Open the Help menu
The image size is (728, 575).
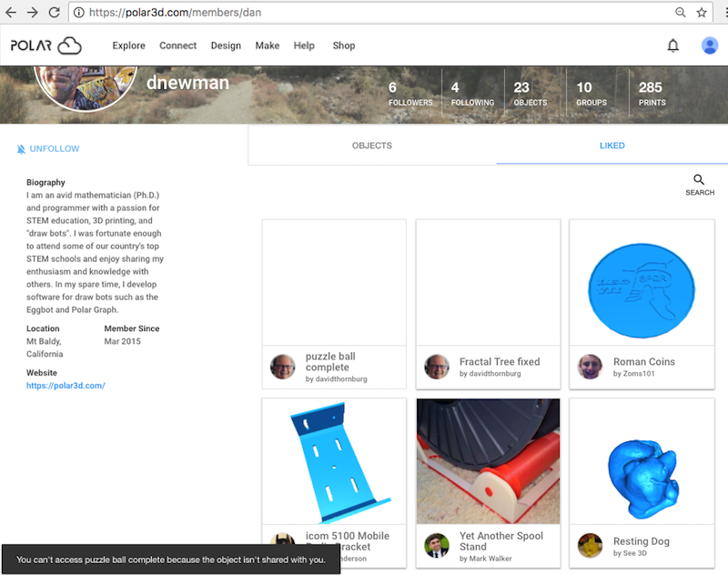pos(304,45)
